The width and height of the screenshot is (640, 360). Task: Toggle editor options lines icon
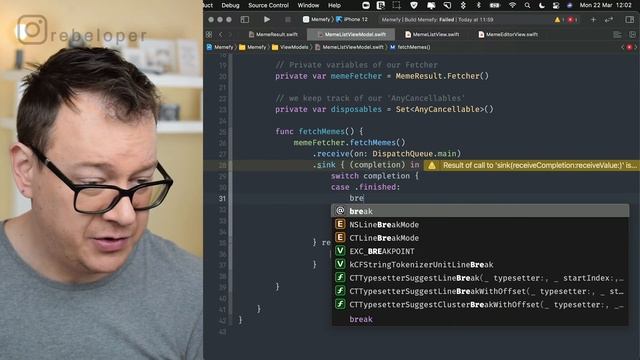click(617, 35)
